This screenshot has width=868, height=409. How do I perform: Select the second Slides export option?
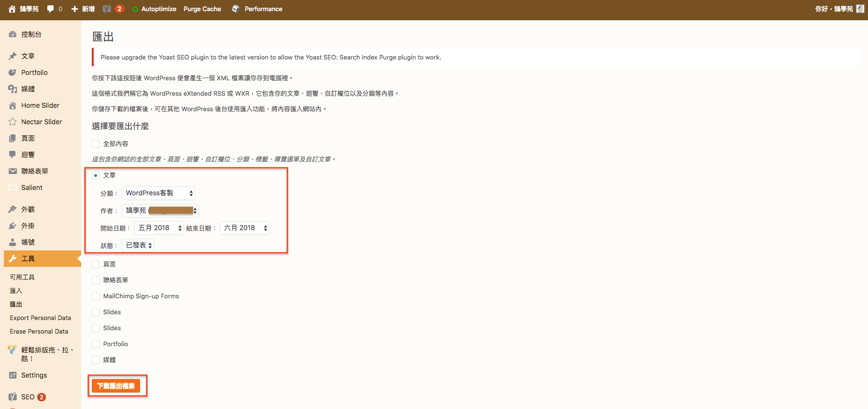click(96, 328)
